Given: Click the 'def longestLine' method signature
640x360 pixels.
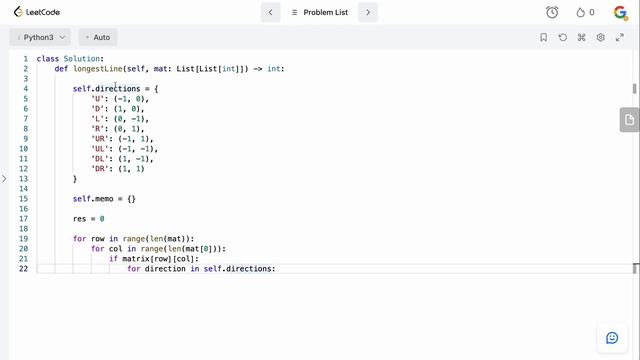Looking at the screenshot, I should click(x=169, y=69).
